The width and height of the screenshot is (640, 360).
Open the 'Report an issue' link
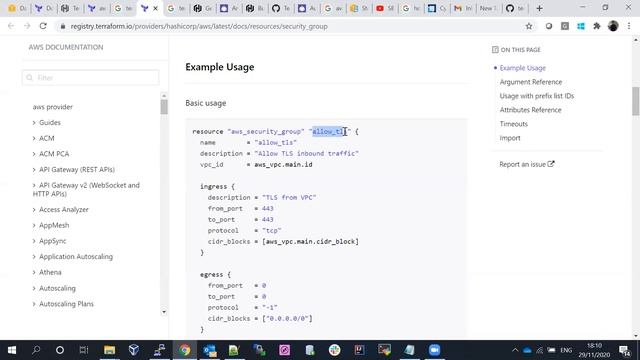tap(527, 164)
